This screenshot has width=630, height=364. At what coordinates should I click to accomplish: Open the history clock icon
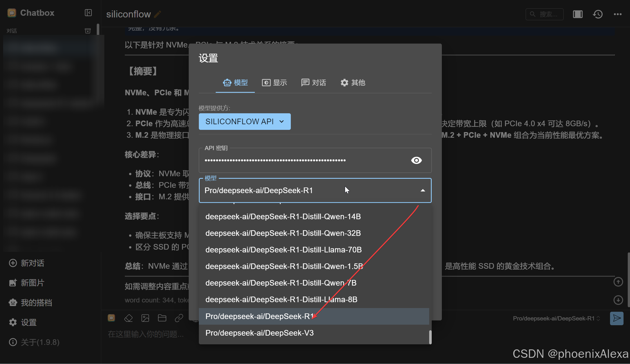(598, 14)
